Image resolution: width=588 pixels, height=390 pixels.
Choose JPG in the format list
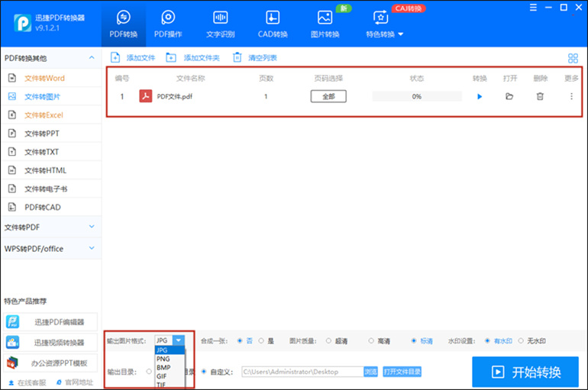[170, 350]
